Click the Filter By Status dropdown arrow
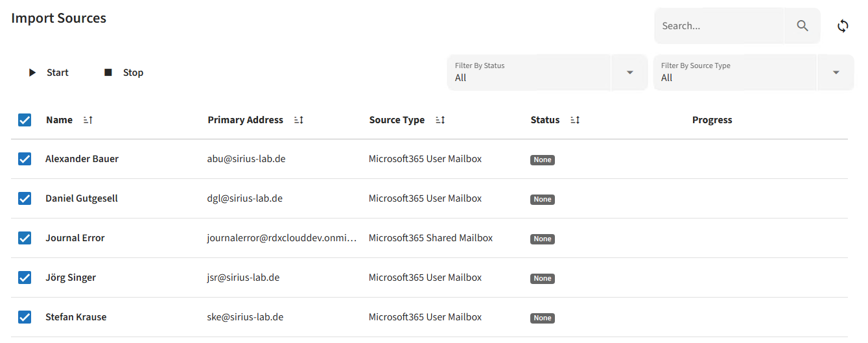Image resolution: width=868 pixels, height=343 pixels. pos(629,72)
